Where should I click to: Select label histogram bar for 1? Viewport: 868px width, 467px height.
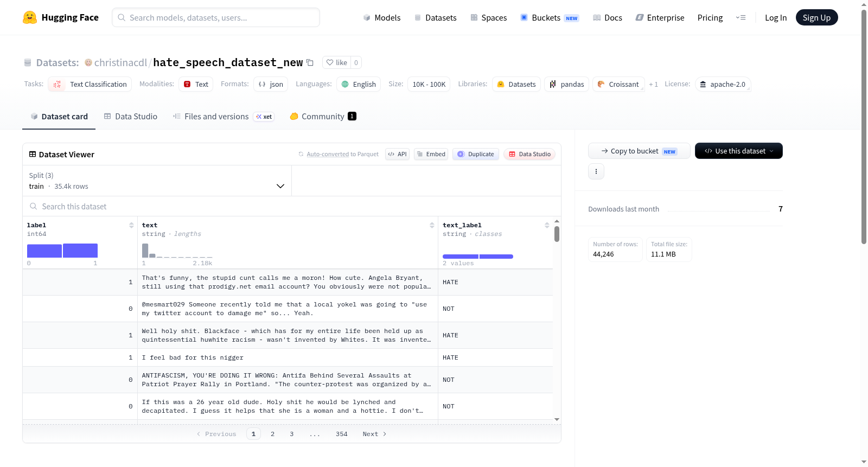[x=80, y=251]
